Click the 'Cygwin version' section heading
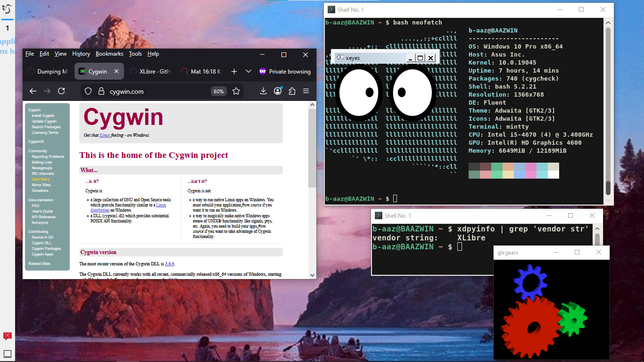This screenshot has width=644, height=362. tap(99, 252)
